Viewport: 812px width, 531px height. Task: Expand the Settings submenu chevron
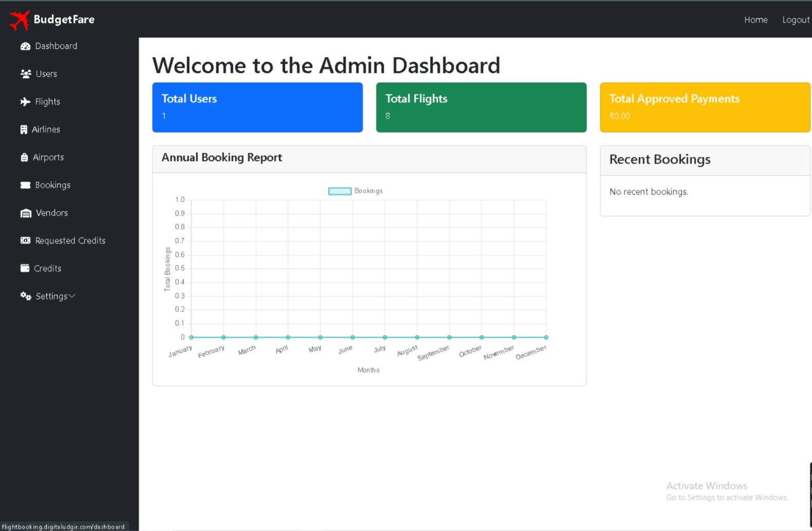coord(72,296)
